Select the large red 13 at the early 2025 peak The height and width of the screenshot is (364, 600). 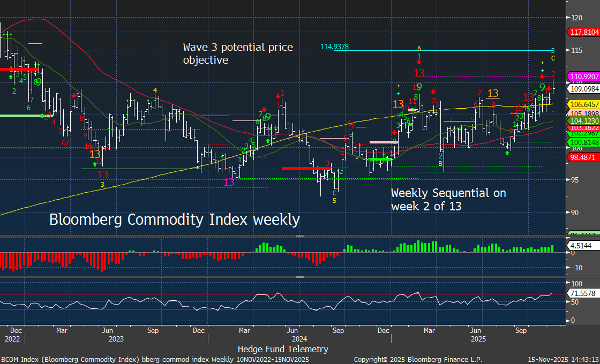[419, 73]
